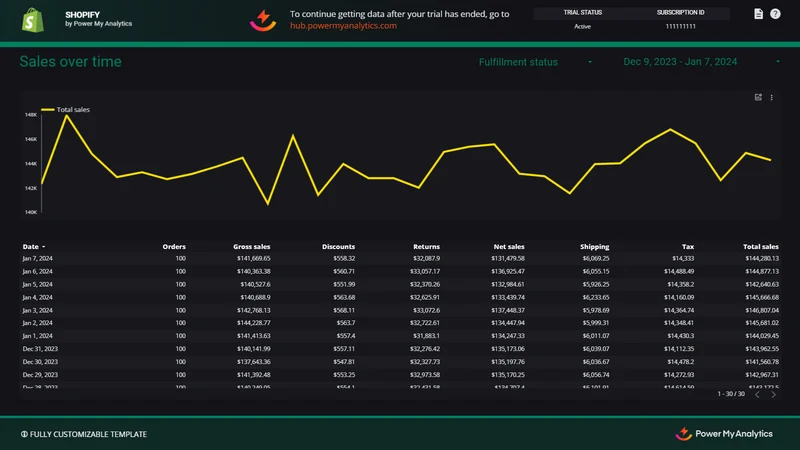Go to next table page arrow
Viewport: 800px width, 450px height.
(773, 394)
